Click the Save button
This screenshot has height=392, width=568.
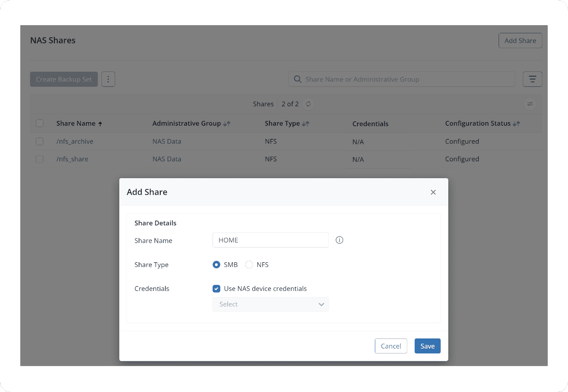tap(427, 346)
